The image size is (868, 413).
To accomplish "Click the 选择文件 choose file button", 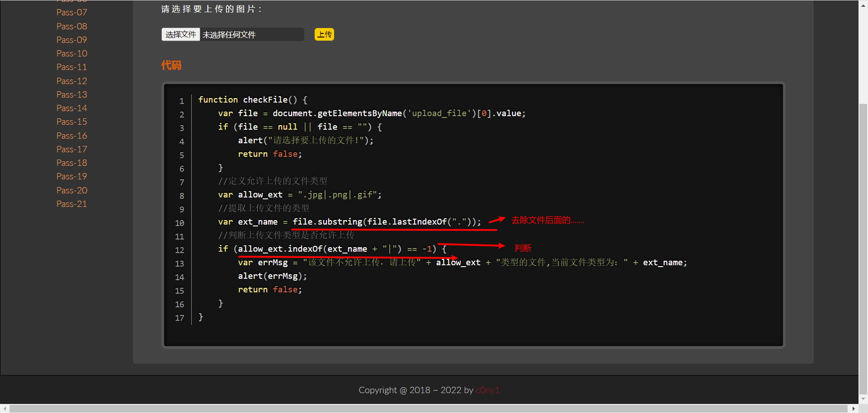I will pos(180,34).
